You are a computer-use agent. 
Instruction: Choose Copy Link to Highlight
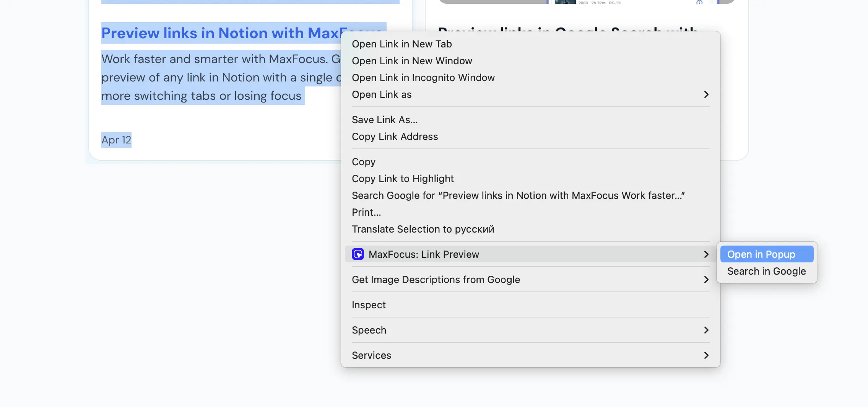pyautogui.click(x=530, y=179)
